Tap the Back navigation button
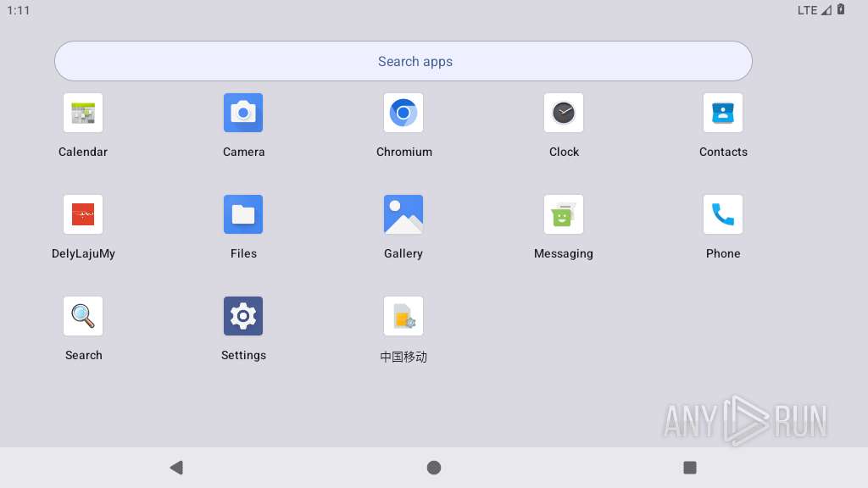 (176, 468)
